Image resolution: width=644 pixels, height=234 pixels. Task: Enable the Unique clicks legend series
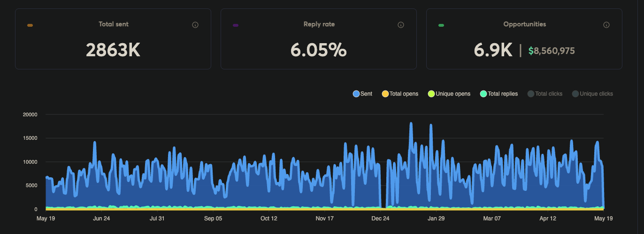[x=592, y=94]
